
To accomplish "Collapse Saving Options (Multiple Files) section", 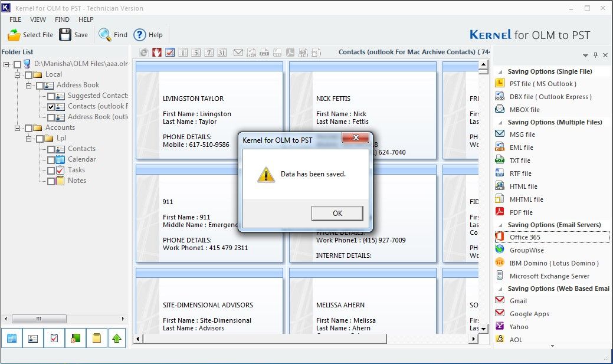I will 500,123.
